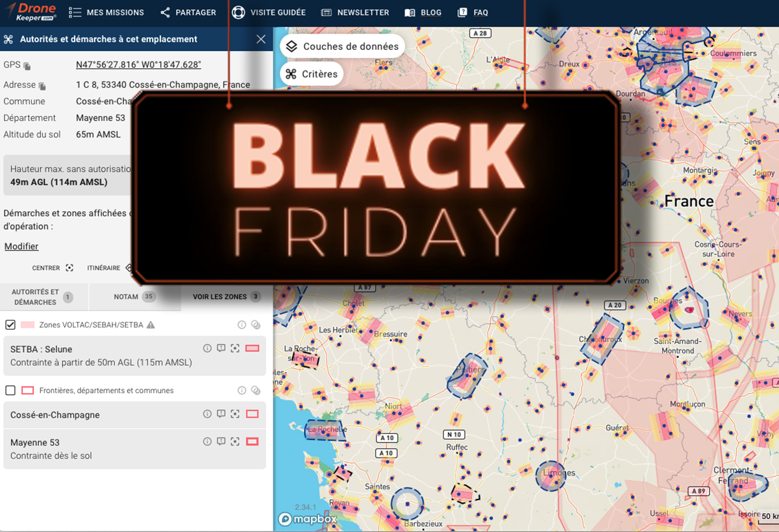Check the Frontières, départements et communes checkbox
Image resolution: width=779 pixels, height=532 pixels.
(10, 391)
